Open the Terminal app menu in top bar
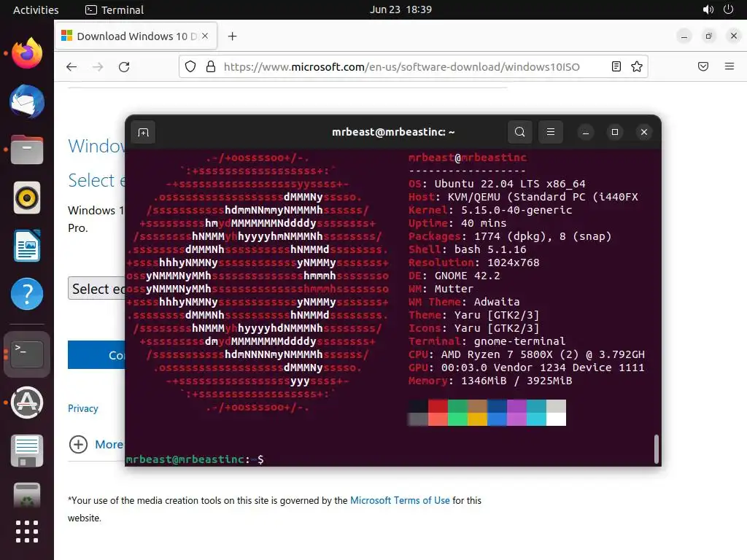 tap(115, 9)
